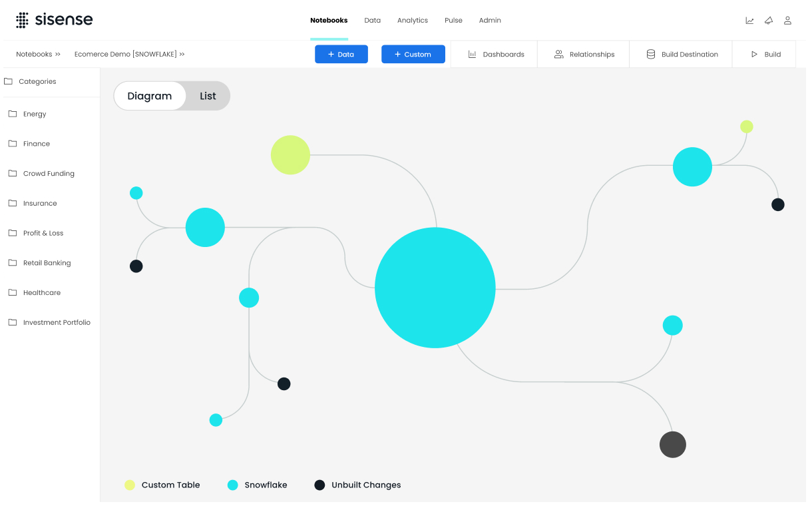Go to the Pulse tab
The height and width of the screenshot is (512, 812).
point(453,21)
